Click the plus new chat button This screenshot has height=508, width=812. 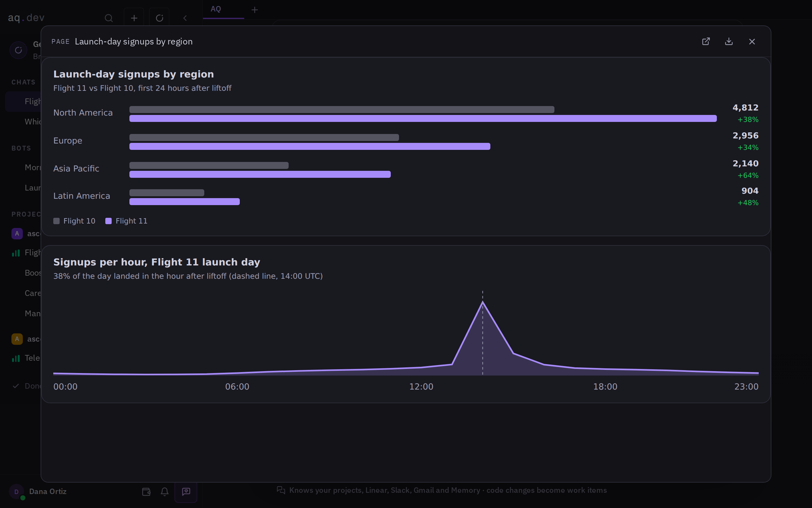(x=134, y=18)
